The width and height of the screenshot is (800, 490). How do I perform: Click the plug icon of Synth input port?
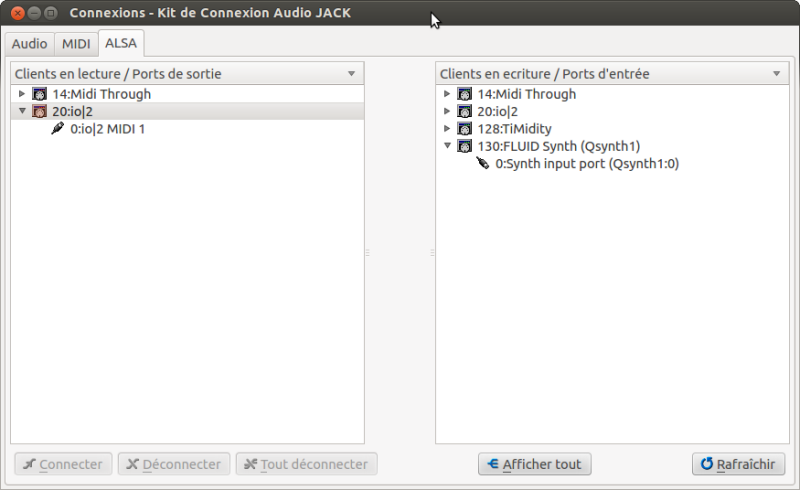click(x=482, y=163)
